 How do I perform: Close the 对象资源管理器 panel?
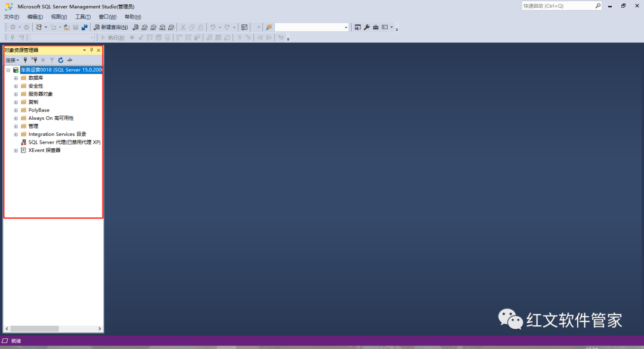[98, 50]
